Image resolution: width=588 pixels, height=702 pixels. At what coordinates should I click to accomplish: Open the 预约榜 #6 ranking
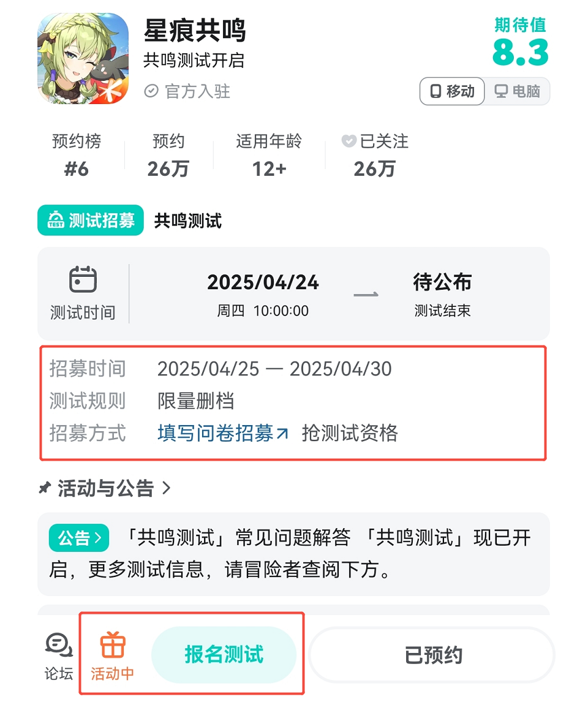[77, 156]
